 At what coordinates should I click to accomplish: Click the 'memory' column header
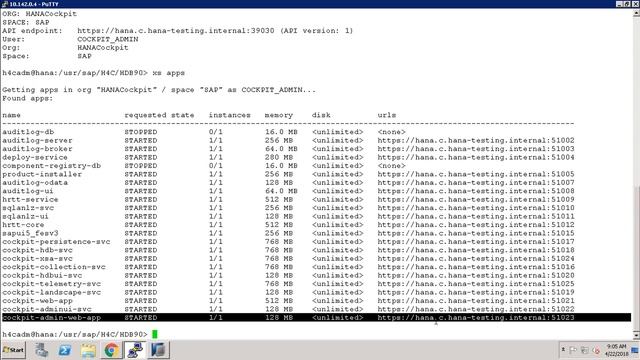click(279, 115)
